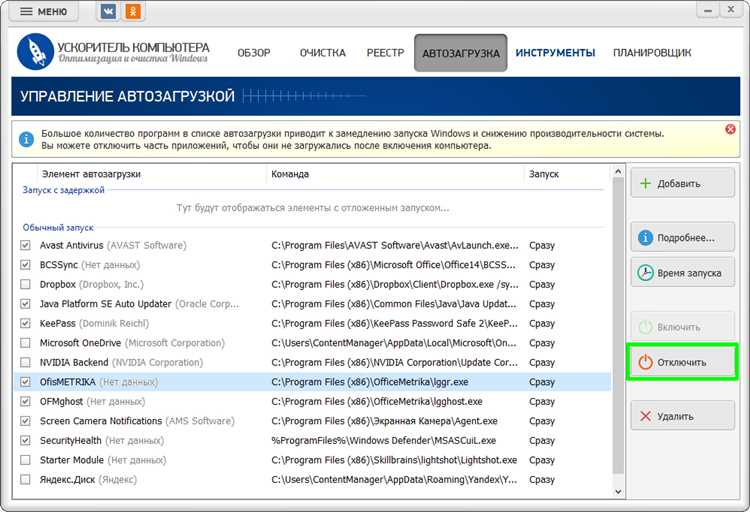The width and height of the screenshot is (750, 512).
Task: Uncheck the OfisMETRIKA checkbox
Action: point(25,382)
